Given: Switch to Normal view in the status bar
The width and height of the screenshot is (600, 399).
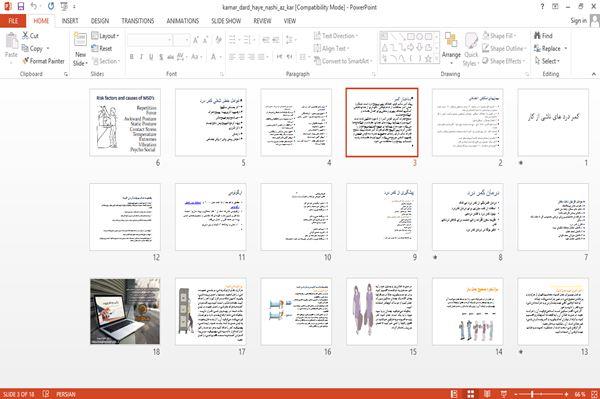Looking at the screenshot, I should tap(454, 394).
